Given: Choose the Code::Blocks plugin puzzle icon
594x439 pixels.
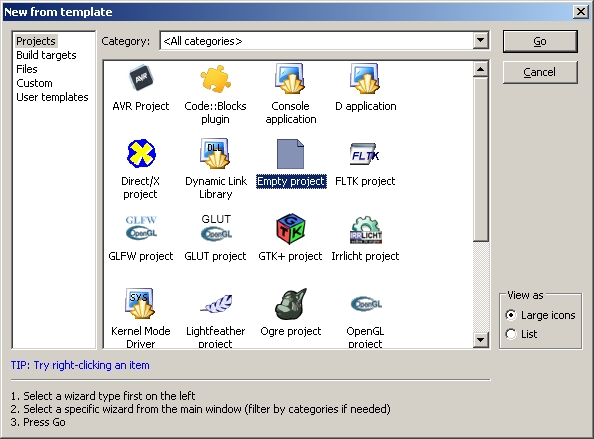Looking at the screenshot, I should (215, 78).
